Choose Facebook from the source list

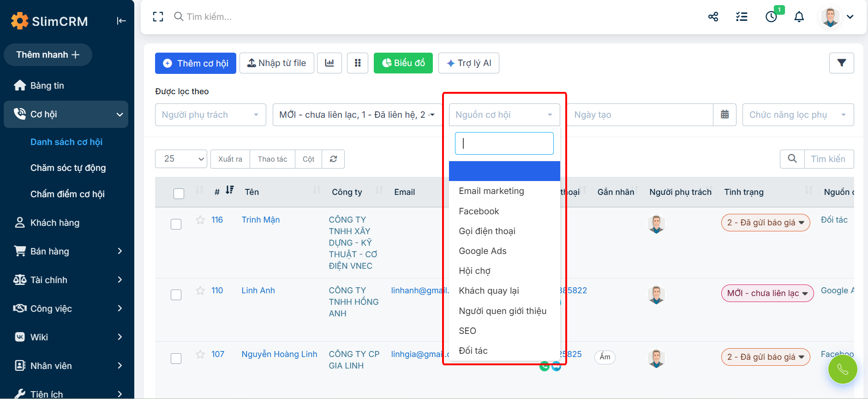tap(479, 212)
